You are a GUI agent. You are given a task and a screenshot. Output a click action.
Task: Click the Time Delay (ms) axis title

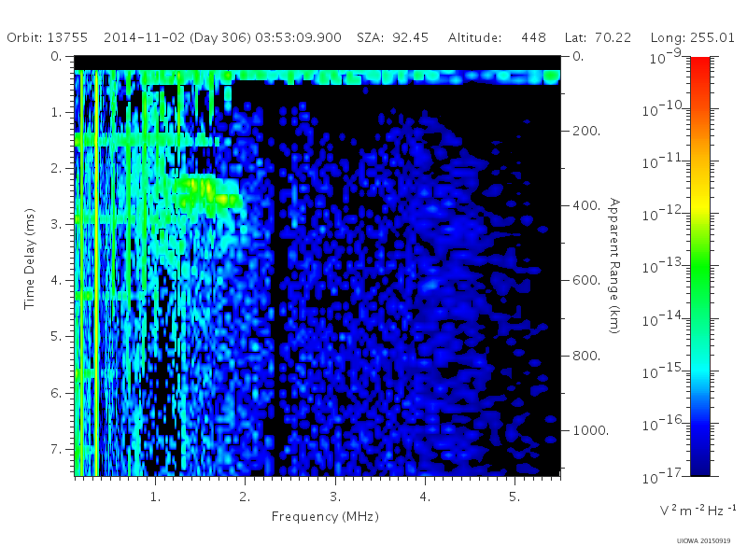tap(30, 259)
